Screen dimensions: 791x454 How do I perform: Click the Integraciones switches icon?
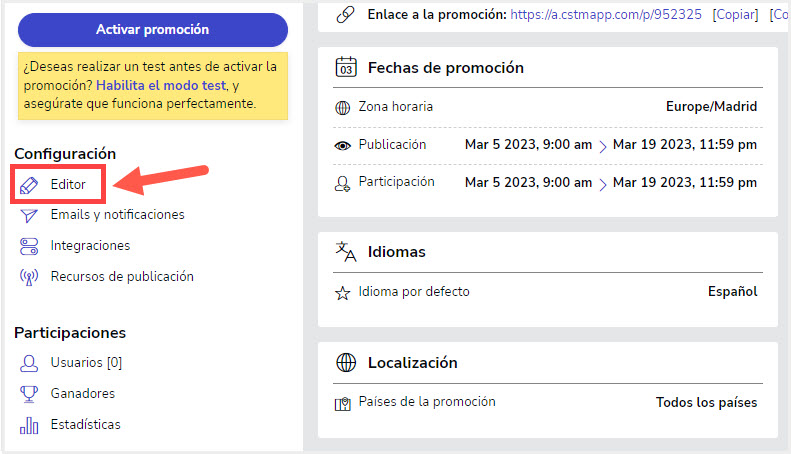[x=29, y=246]
